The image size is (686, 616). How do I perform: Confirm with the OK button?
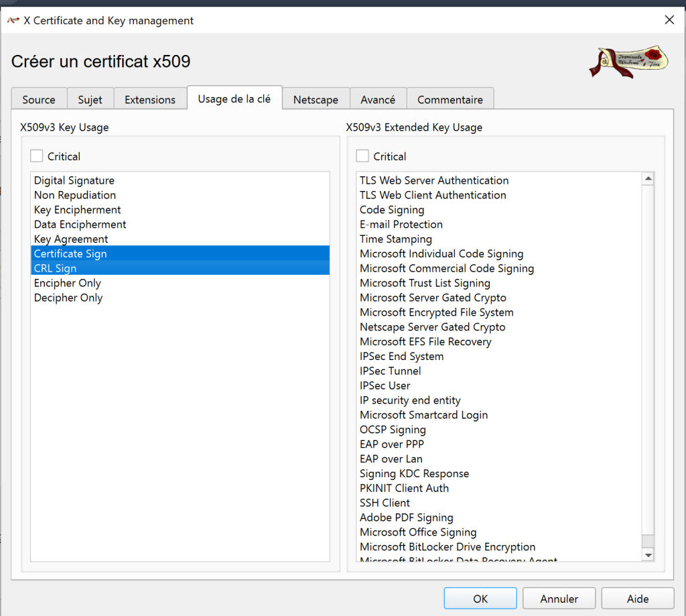pos(480,599)
